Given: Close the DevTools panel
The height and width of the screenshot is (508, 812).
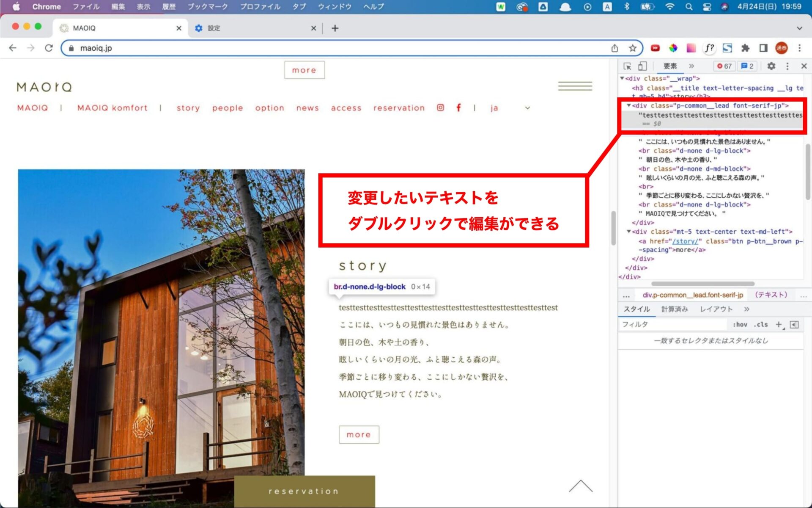Looking at the screenshot, I should tap(804, 66).
